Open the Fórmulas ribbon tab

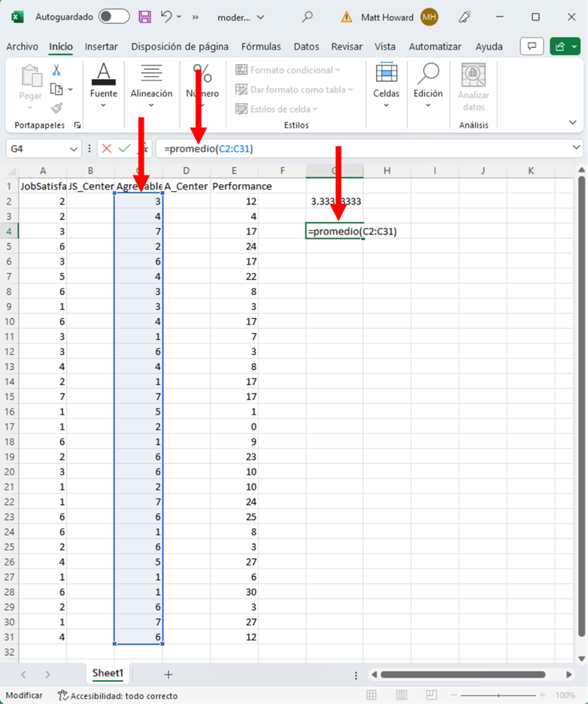coord(261,47)
